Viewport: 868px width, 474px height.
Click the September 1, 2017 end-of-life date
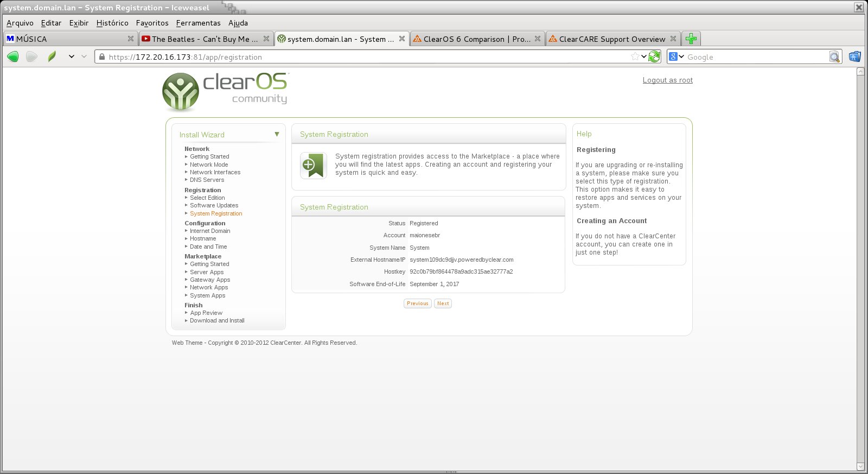435,284
